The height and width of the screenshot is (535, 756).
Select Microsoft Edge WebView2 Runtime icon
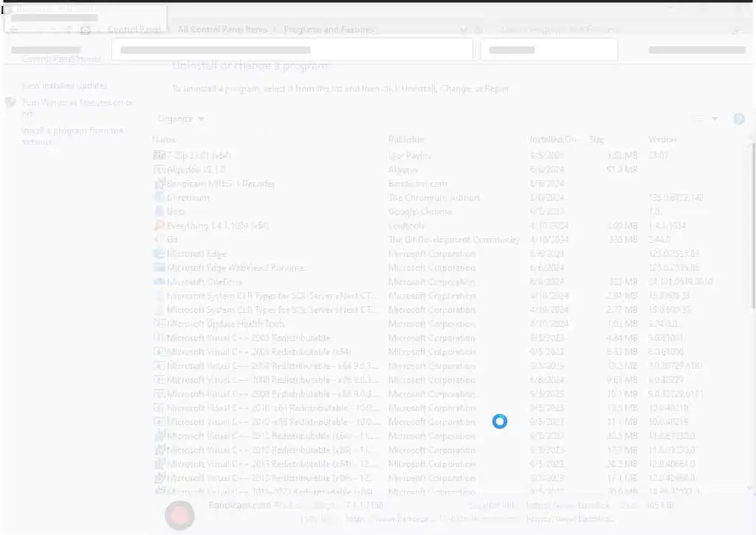(159, 267)
